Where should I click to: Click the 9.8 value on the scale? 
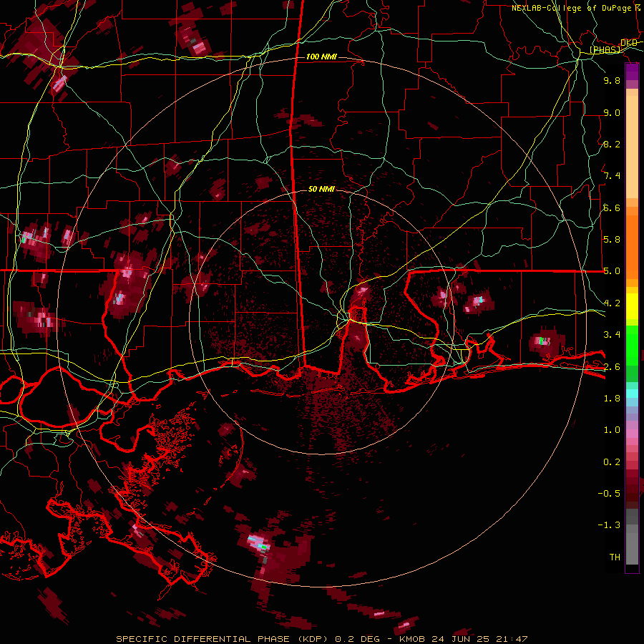[x=612, y=80]
